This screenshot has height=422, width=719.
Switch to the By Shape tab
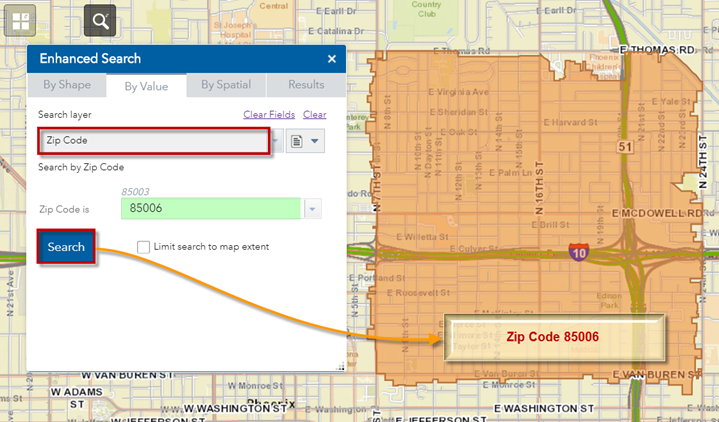[x=66, y=86]
